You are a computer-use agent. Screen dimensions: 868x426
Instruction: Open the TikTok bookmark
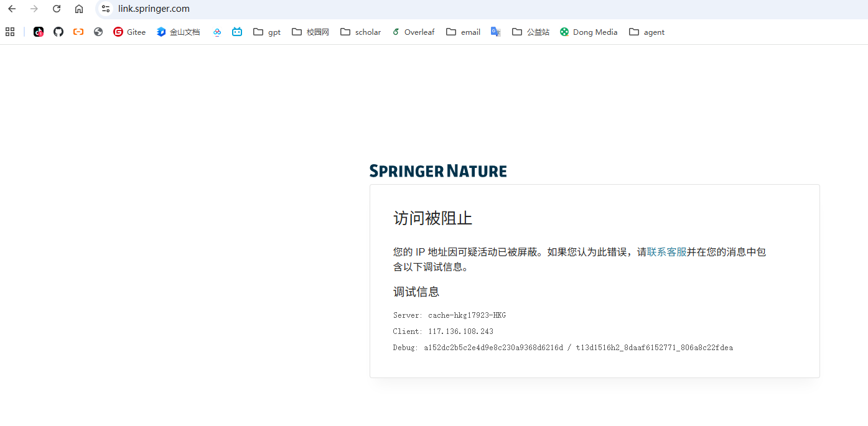[39, 32]
